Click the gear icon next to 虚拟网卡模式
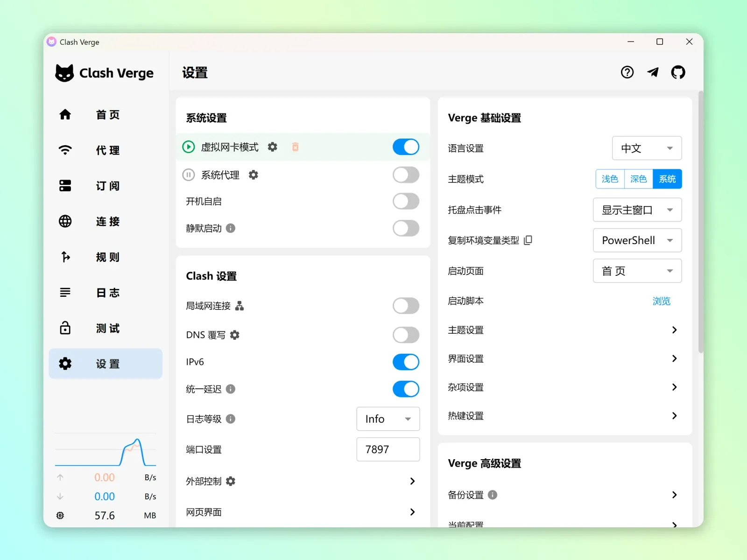 [x=272, y=147]
